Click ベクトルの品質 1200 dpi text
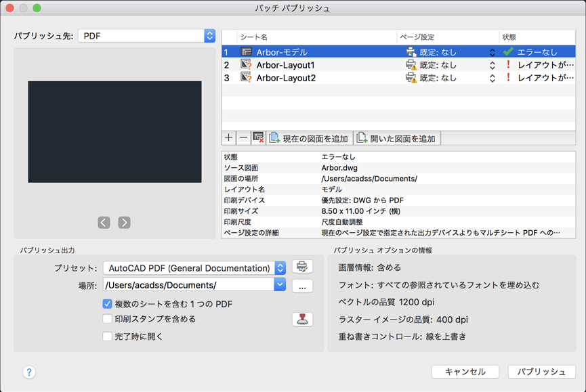The image size is (586, 392). (x=386, y=302)
